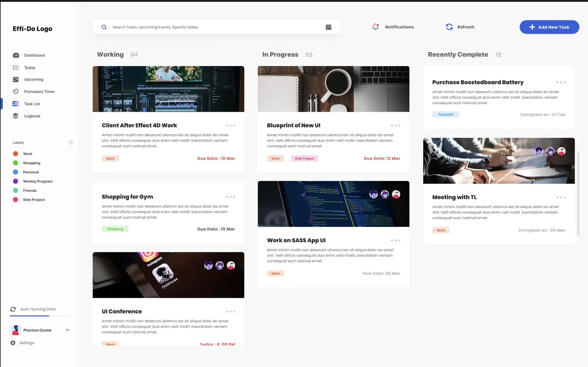Add a new label with plus icon
The width and height of the screenshot is (588, 367).
coord(71,143)
